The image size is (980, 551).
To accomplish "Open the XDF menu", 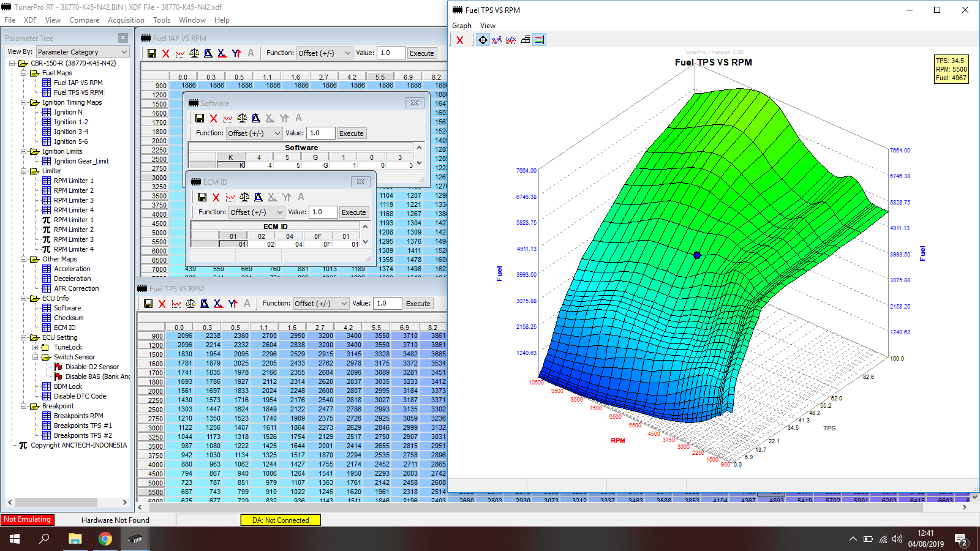I will click(x=30, y=20).
